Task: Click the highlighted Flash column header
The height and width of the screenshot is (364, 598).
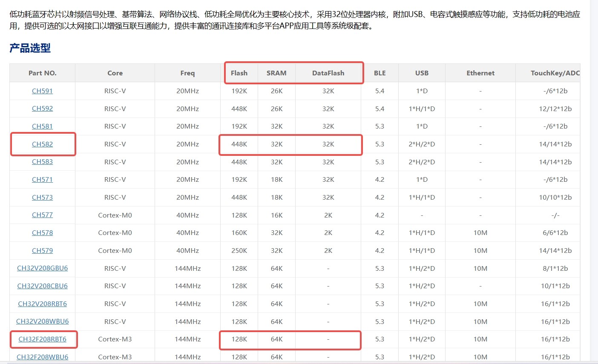Action: (239, 73)
